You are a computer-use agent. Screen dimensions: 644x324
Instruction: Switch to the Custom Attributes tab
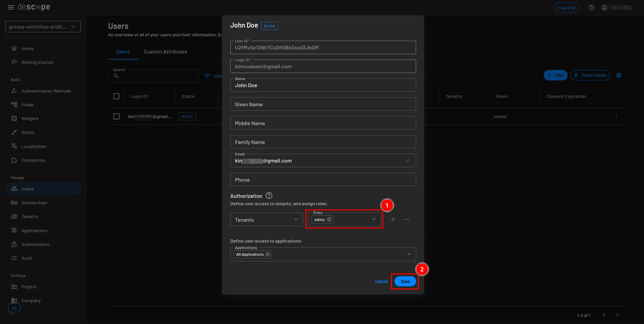165,51
